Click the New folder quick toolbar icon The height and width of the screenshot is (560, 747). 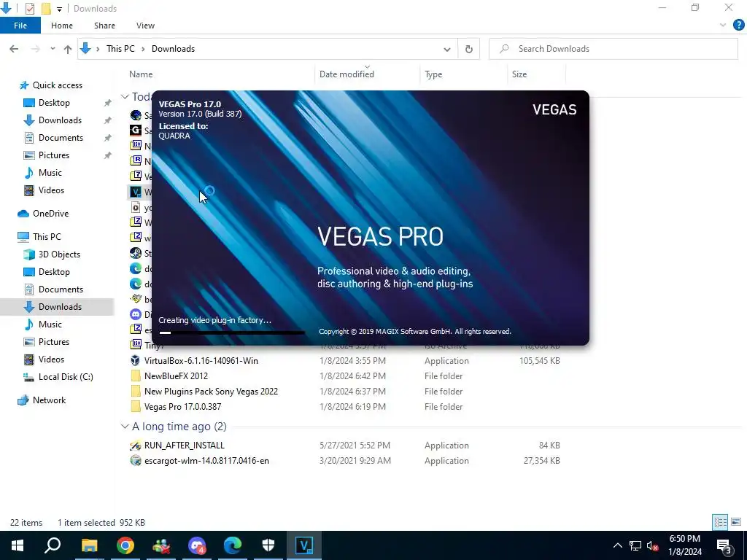coord(46,9)
